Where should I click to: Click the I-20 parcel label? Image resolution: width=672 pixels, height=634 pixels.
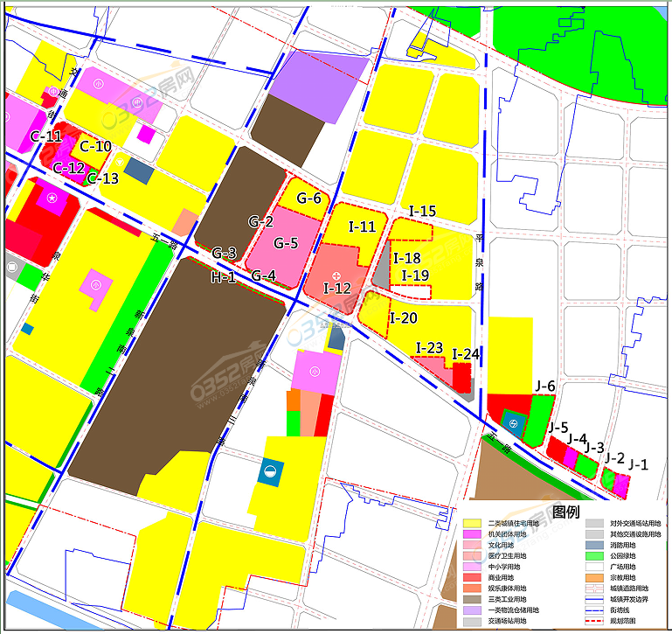click(x=404, y=317)
